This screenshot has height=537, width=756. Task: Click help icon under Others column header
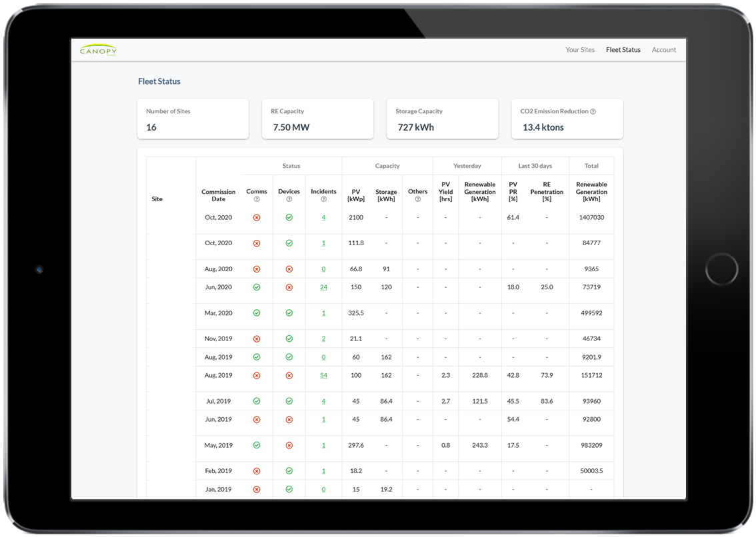[x=418, y=199]
